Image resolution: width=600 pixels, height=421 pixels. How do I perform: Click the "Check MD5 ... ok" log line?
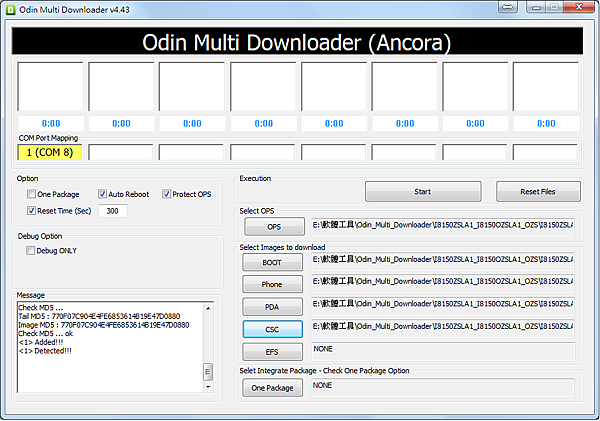46,333
